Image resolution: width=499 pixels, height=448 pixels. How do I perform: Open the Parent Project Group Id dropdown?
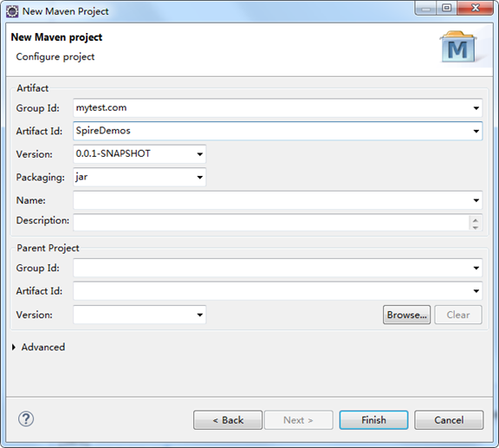476,268
